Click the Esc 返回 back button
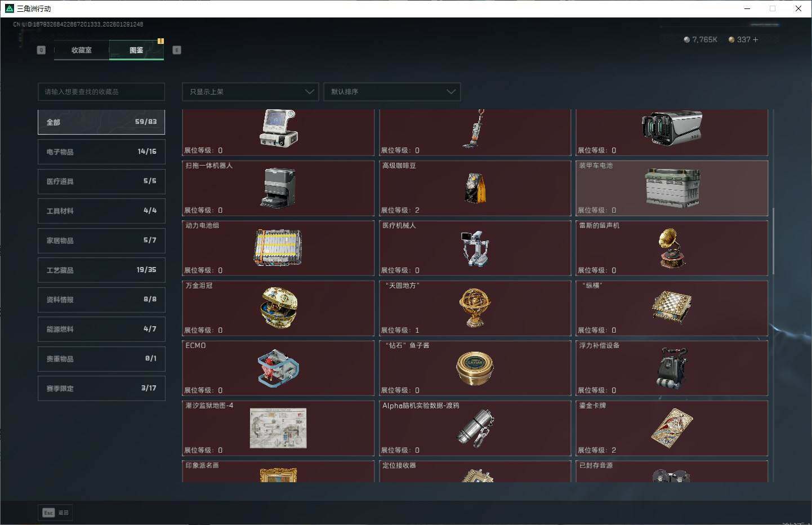The width and height of the screenshot is (812, 525). (56, 513)
